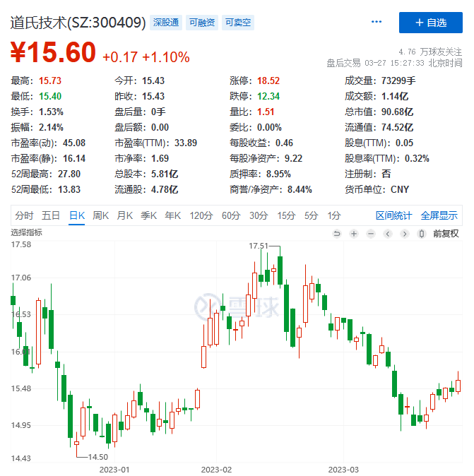Open 全屏显示 fullscreen link
This screenshot has height=476, width=474.
pos(439,215)
